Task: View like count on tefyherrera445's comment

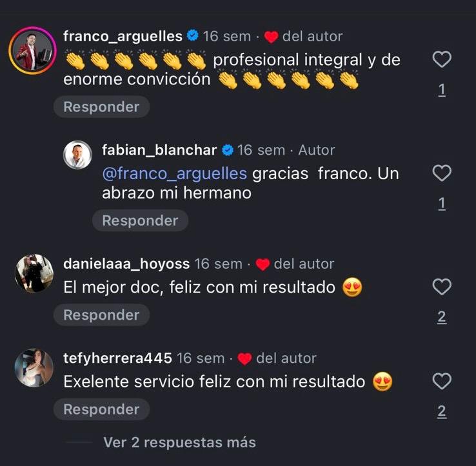Action: 442,411
